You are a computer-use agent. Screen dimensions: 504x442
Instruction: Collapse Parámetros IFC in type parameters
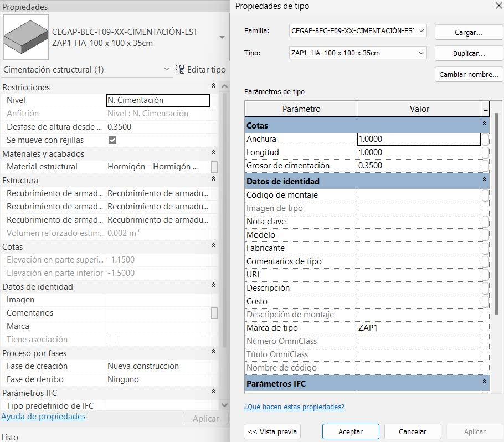484,382
